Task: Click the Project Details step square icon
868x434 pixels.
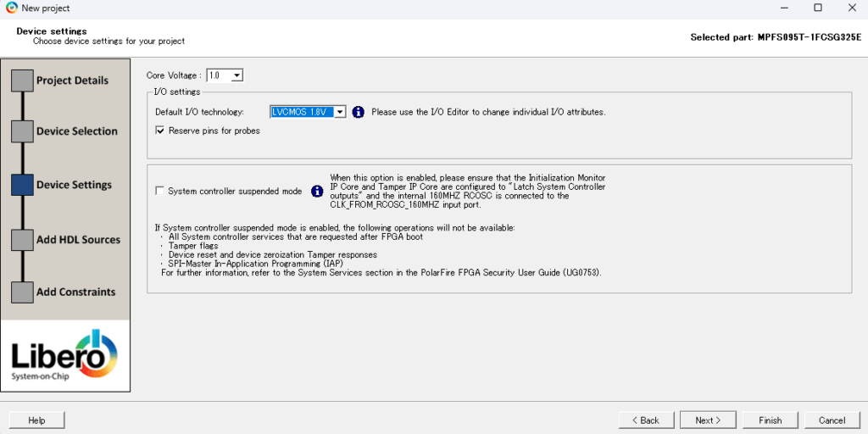Action: pos(22,81)
